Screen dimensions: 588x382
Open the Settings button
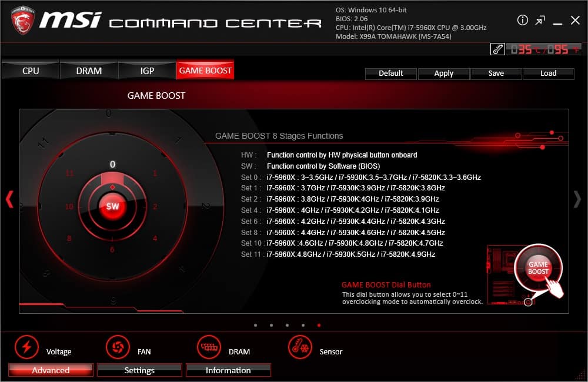click(139, 370)
